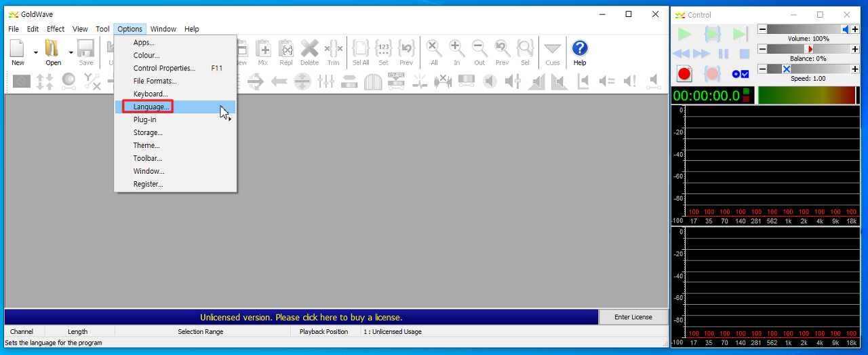Click the plus button on Volume slider
This screenshot has height=355, width=868.
855,29
